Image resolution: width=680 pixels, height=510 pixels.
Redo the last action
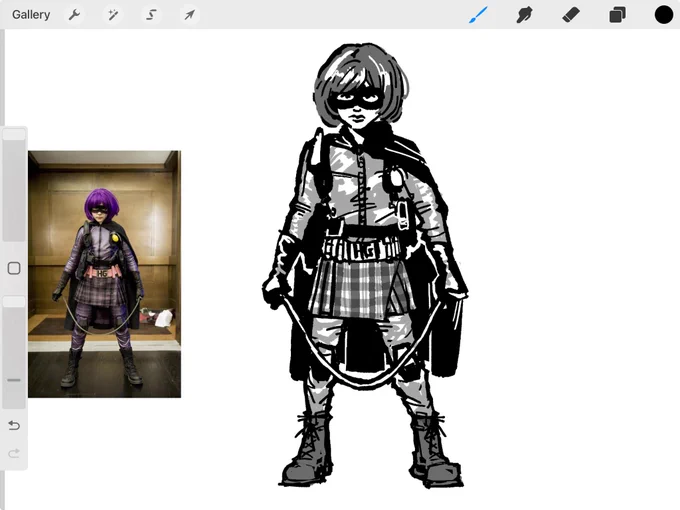tap(14, 454)
